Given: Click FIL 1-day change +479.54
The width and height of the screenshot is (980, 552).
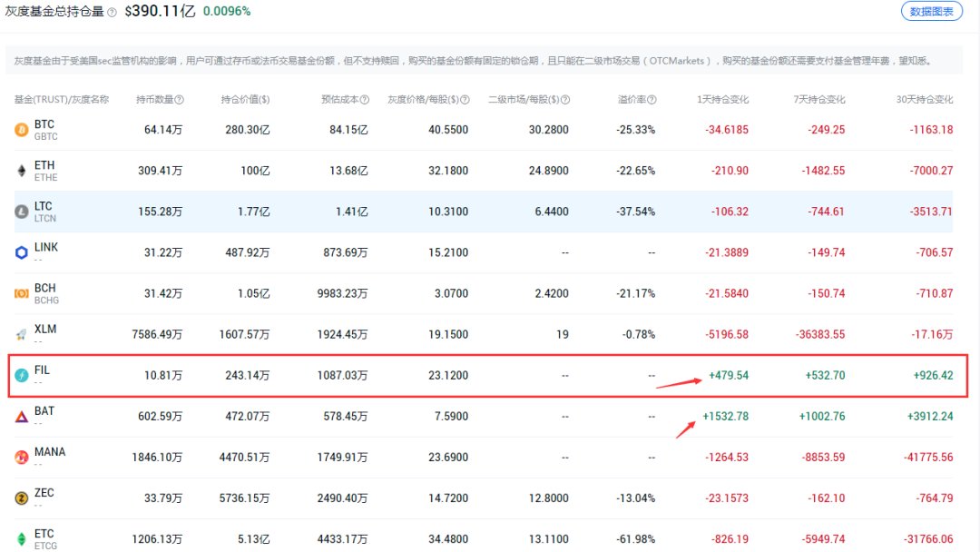Looking at the screenshot, I should [729, 375].
